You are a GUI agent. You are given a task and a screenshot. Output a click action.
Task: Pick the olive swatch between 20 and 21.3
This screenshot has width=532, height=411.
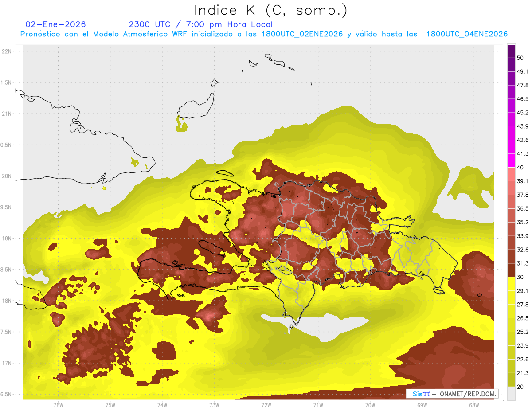511,380
